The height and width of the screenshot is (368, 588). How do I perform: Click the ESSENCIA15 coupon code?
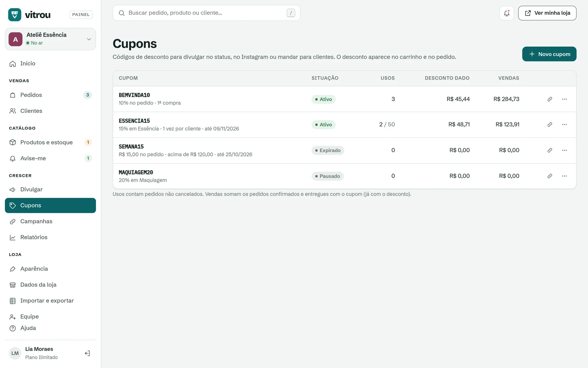coord(134,121)
